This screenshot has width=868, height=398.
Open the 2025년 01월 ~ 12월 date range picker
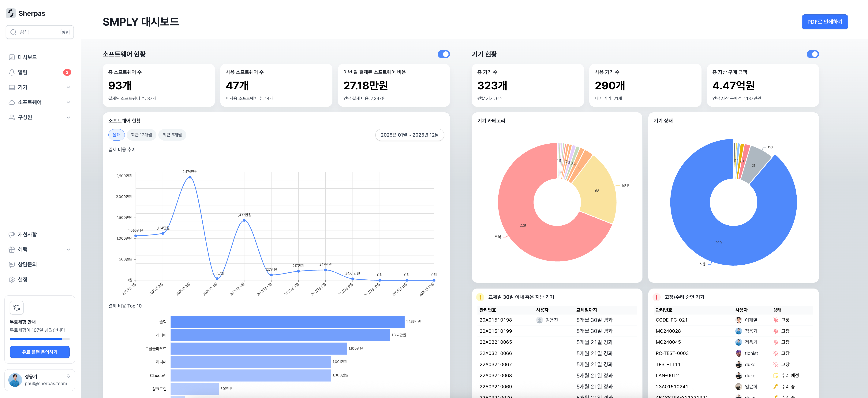pyautogui.click(x=409, y=135)
